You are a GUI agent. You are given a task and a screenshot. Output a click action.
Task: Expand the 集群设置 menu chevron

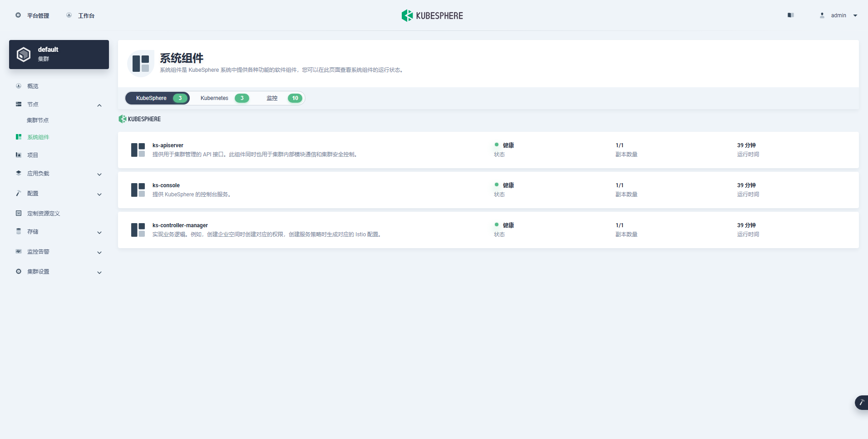99,273
